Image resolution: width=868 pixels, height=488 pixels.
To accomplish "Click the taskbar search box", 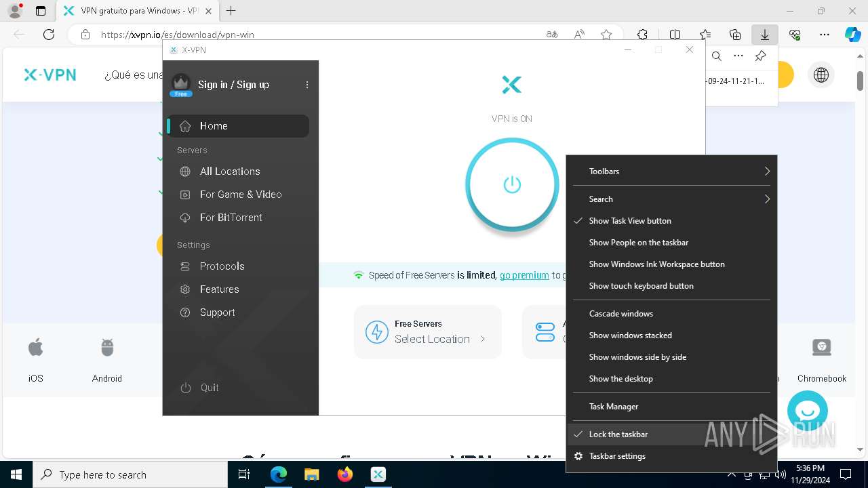I will [x=130, y=474].
